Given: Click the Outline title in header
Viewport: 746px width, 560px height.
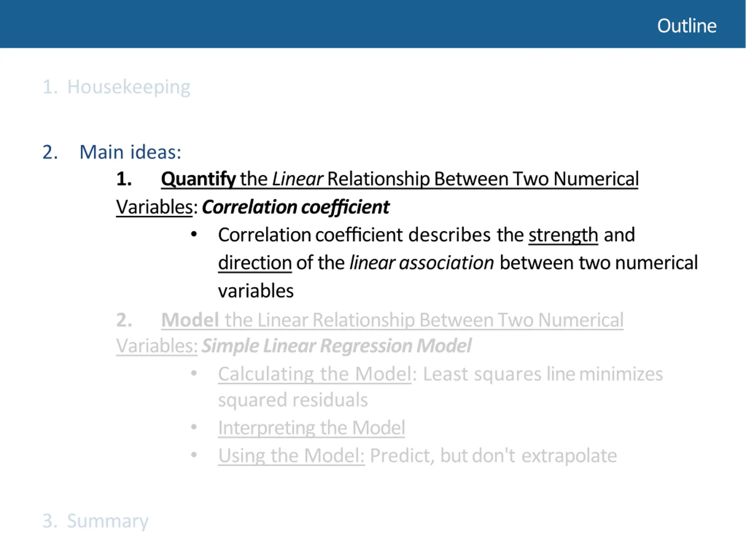Looking at the screenshot, I should click(x=687, y=26).
